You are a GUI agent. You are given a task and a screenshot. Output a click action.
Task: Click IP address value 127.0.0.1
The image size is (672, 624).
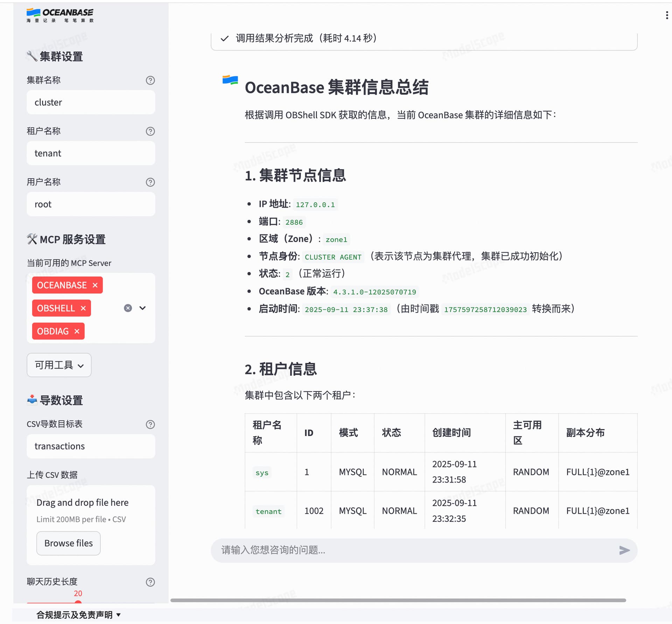[x=315, y=204]
